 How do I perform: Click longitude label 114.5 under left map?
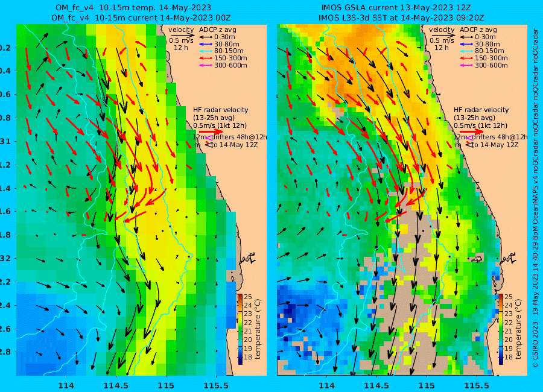(116, 385)
